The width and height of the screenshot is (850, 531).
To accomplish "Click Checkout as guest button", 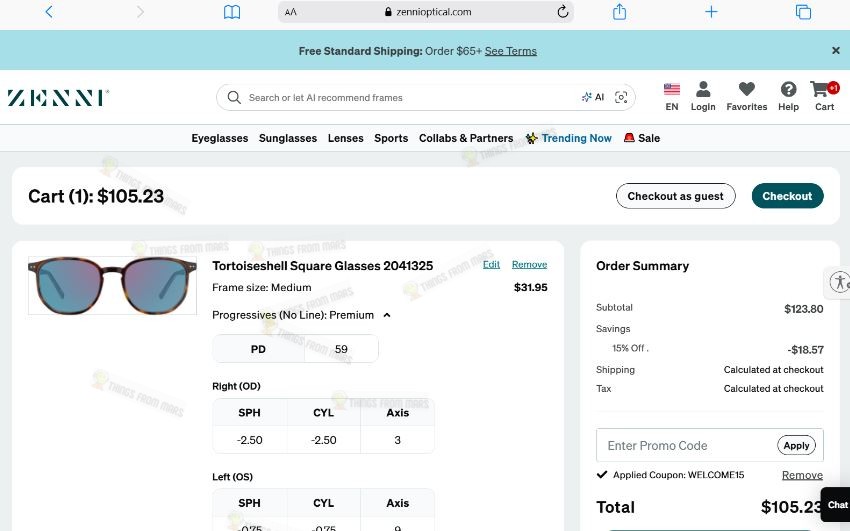I will (675, 196).
